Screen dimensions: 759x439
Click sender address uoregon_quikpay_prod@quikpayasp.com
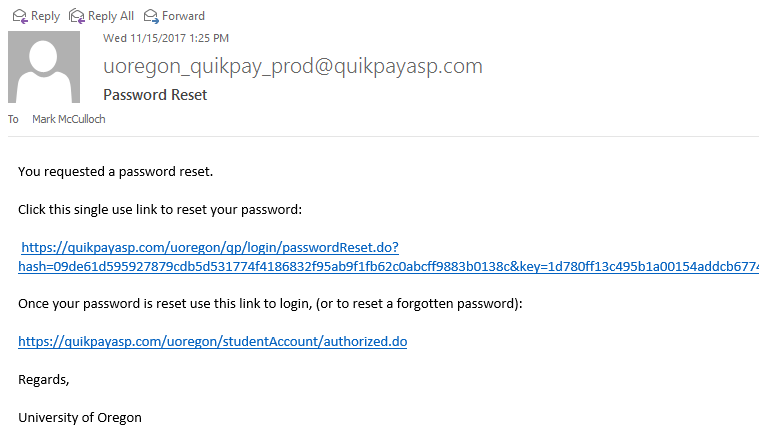[x=293, y=66]
